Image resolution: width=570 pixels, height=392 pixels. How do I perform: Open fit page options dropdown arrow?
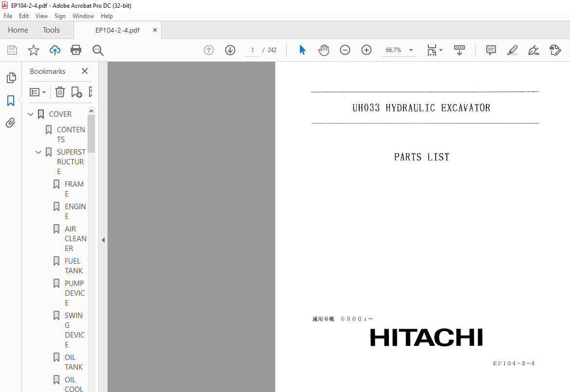coord(441,50)
